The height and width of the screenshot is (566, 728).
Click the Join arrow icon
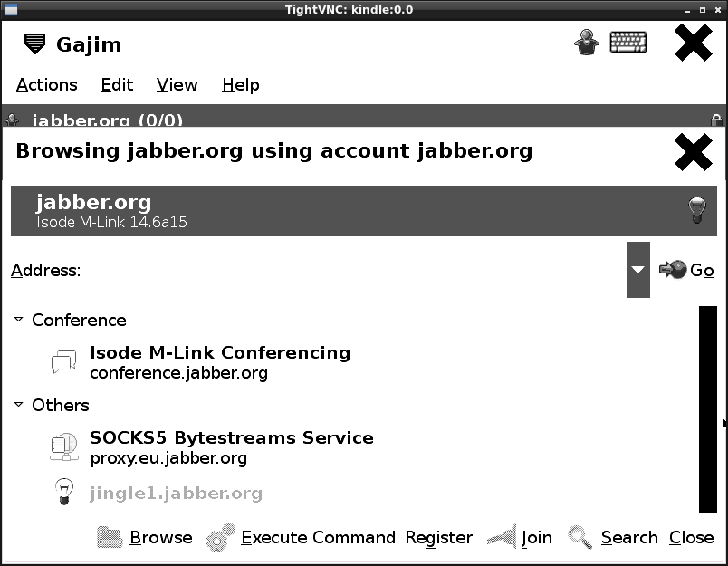(502, 537)
